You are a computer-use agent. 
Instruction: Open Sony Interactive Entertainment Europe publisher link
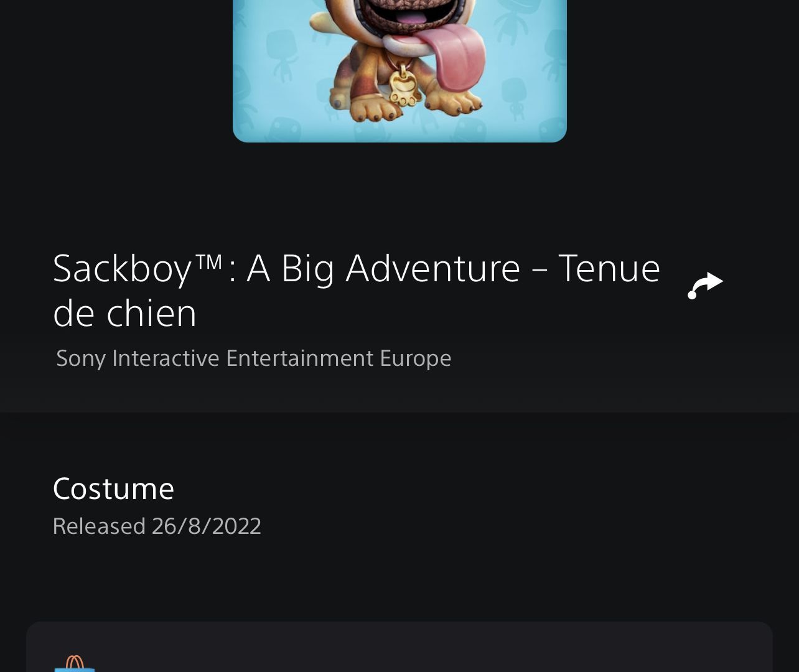(253, 358)
